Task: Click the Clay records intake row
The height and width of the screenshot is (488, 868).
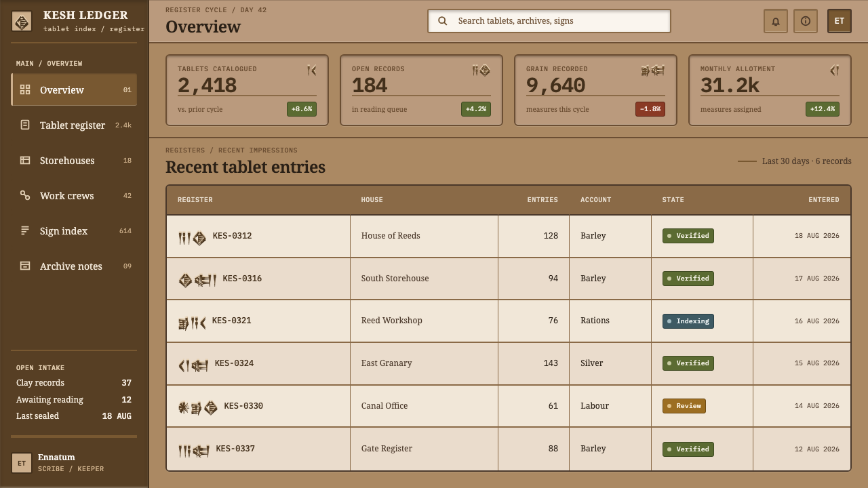Action: tap(74, 383)
